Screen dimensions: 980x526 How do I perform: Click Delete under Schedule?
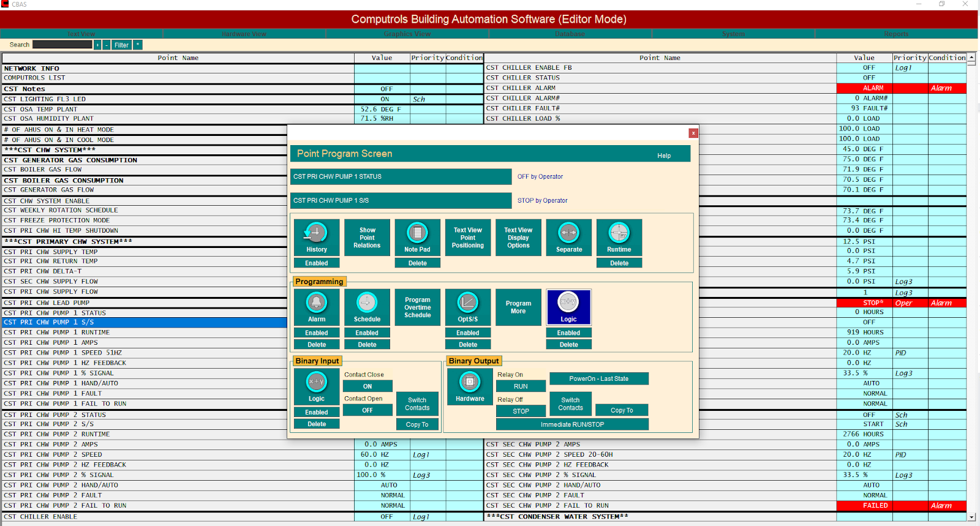(367, 344)
